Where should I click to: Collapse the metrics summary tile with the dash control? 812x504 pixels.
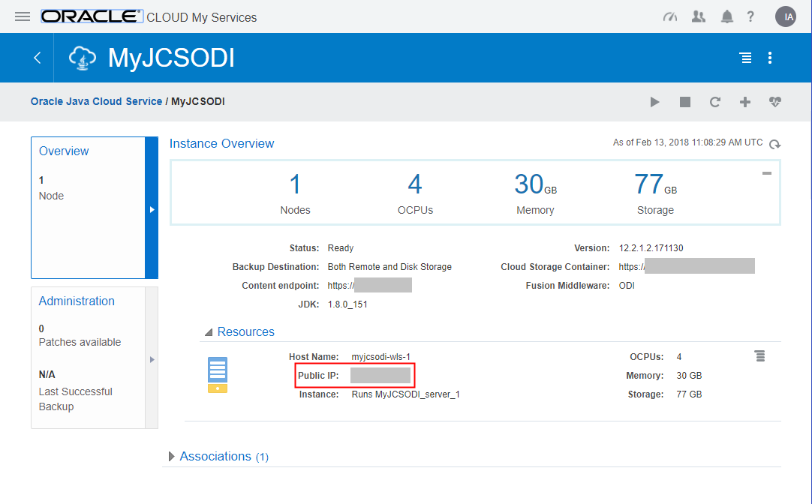point(766,172)
